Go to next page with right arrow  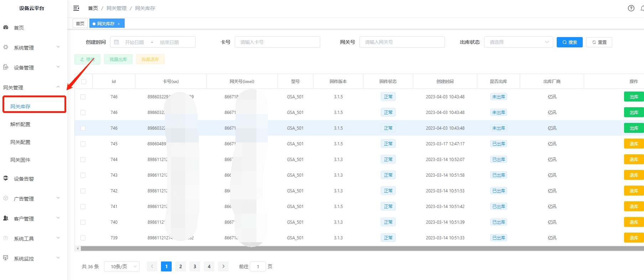223,266
